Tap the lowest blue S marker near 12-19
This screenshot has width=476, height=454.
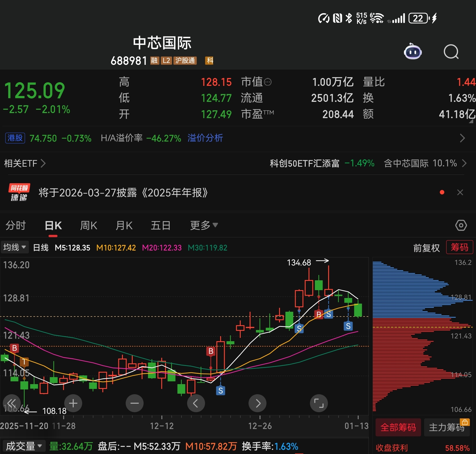(220, 391)
